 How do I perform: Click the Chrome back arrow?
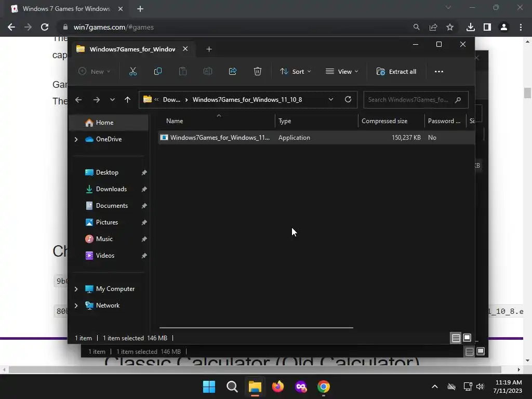click(11, 27)
